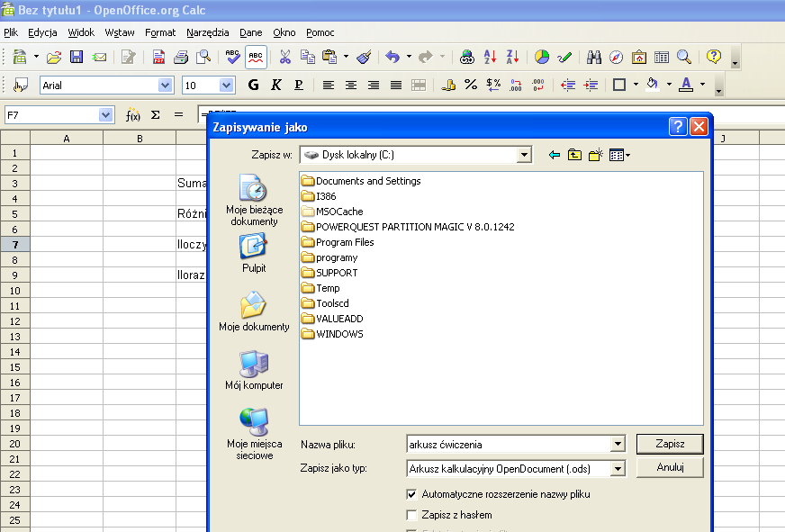Open the Edycja menu
The height and width of the screenshot is (532, 785).
[42, 32]
